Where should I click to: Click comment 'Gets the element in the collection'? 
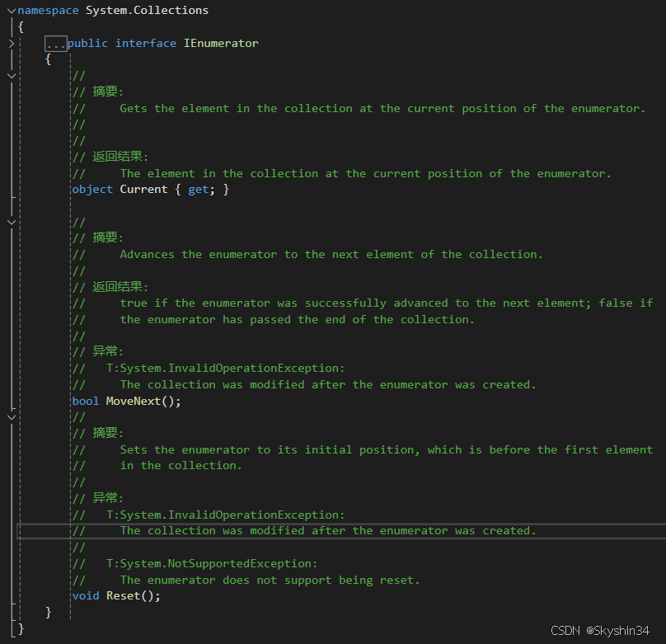tap(382, 109)
